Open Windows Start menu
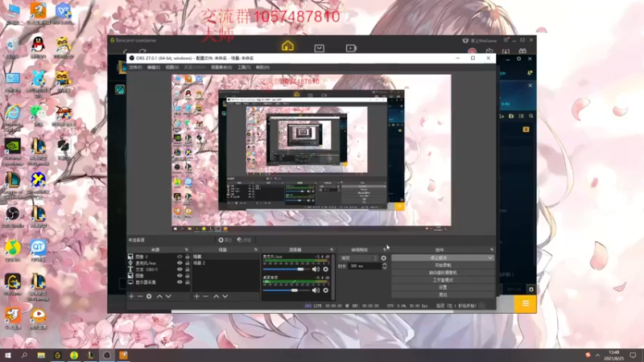Viewport: 644px width, 362px height. tap(7, 356)
